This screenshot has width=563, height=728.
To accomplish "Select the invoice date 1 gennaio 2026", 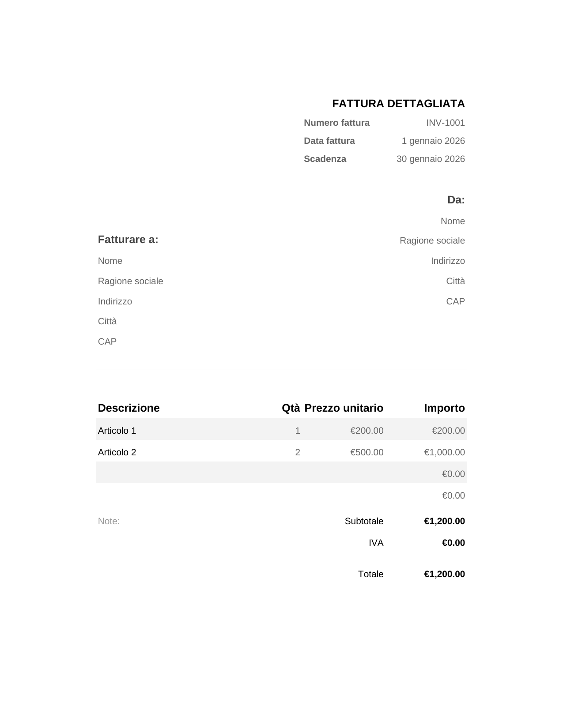I will click(x=433, y=141).
